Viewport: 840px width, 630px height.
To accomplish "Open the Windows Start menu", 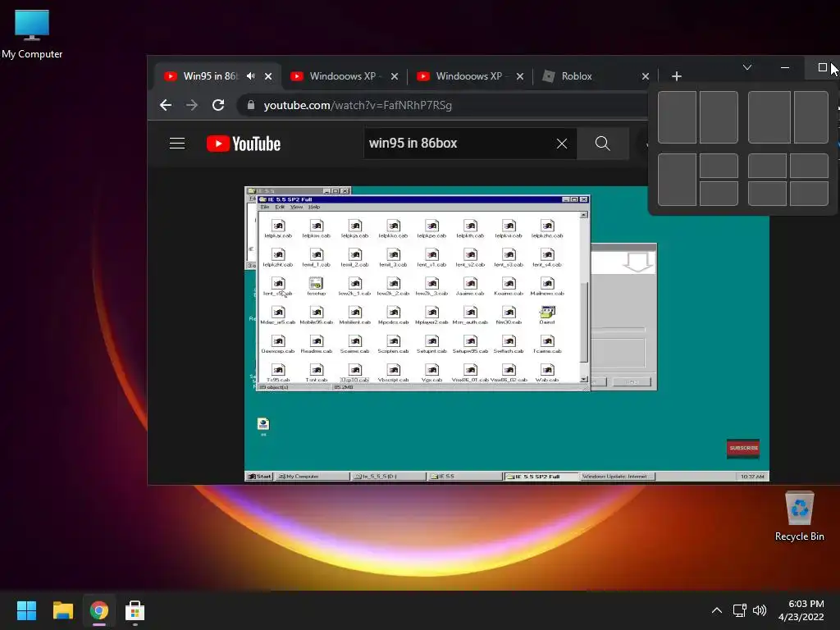I will pyautogui.click(x=26, y=610).
